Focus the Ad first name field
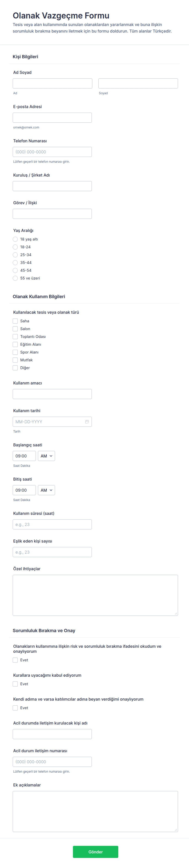The width and height of the screenshot is (189, 868). 52,83
